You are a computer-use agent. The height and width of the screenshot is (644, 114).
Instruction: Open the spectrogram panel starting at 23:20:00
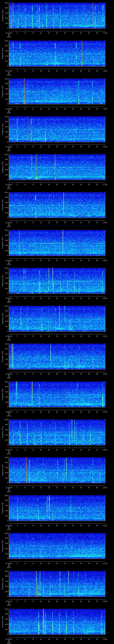(x=57, y=167)
